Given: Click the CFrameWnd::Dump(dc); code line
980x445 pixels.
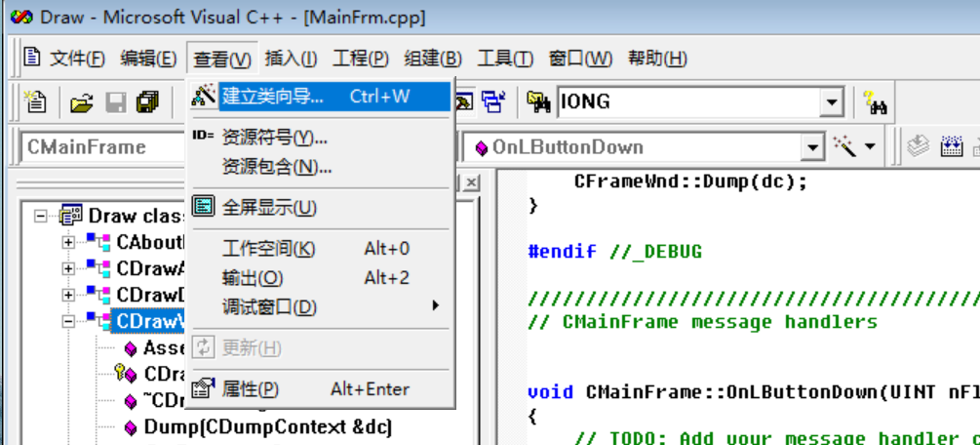Looking at the screenshot, I should click(x=690, y=182).
